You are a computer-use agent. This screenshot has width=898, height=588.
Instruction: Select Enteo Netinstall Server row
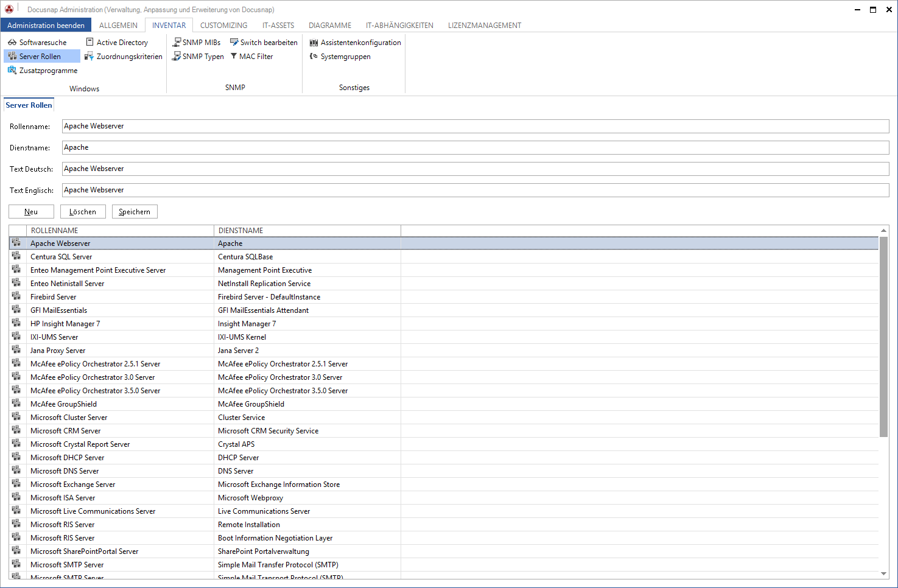444,284
